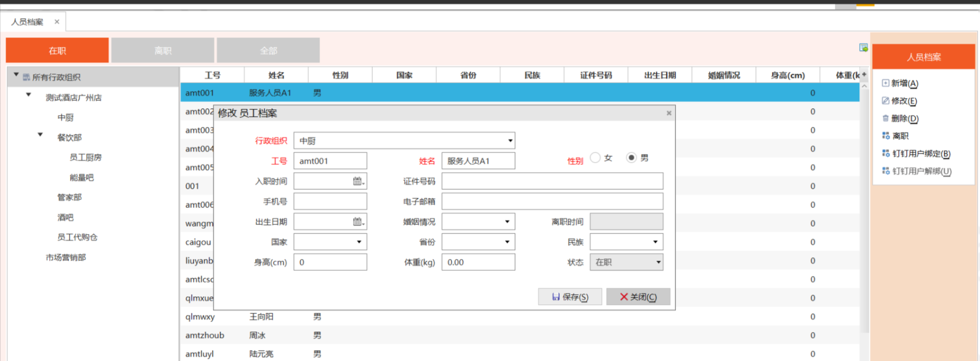Click the export icon above the table
The height and width of the screenshot is (361, 980).
(863, 48)
